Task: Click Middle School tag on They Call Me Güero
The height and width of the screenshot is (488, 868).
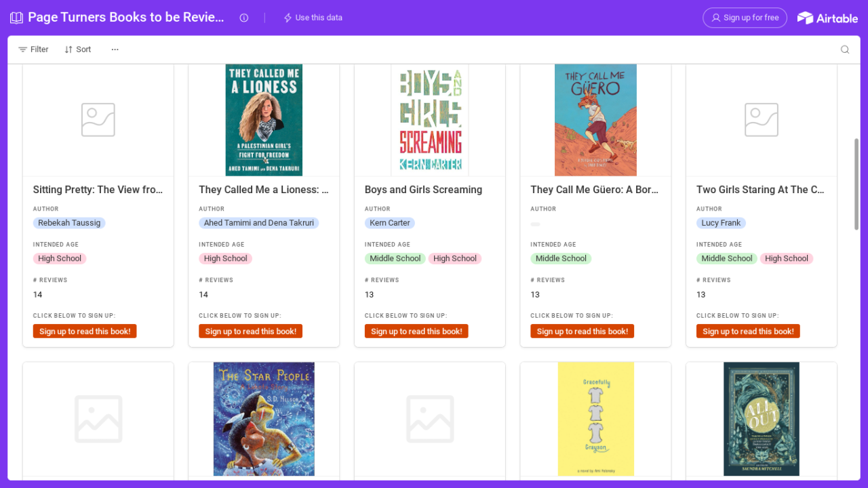Action: pos(561,258)
